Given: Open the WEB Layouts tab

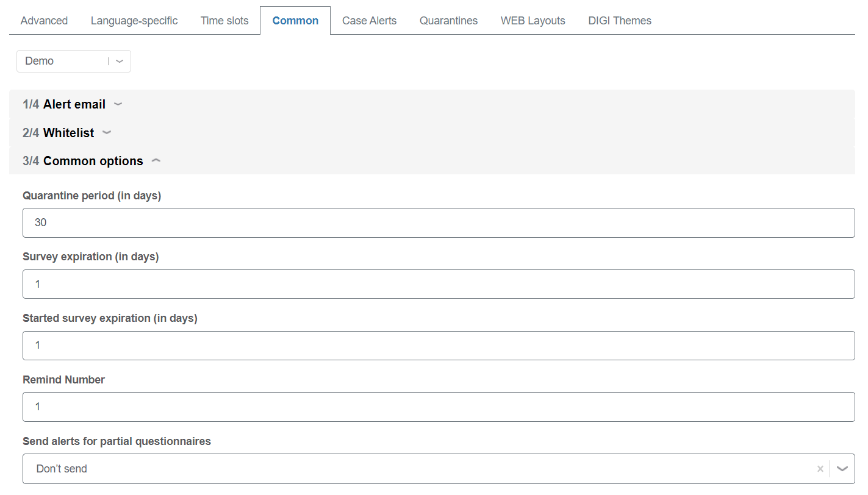Looking at the screenshot, I should coord(533,21).
